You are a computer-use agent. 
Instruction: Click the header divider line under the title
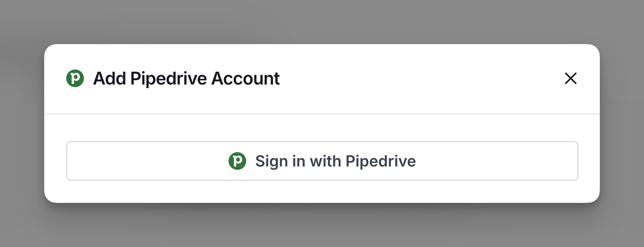(x=322, y=114)
